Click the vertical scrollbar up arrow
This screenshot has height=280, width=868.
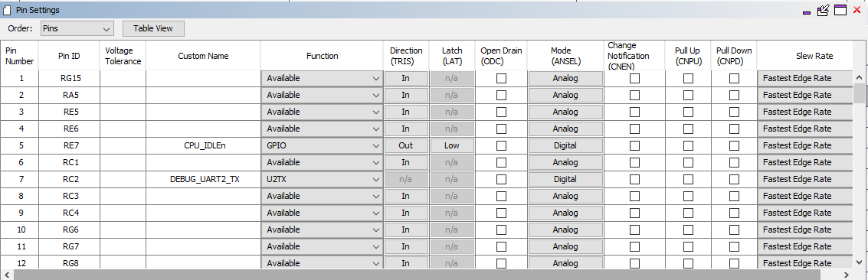coord(860,78)
